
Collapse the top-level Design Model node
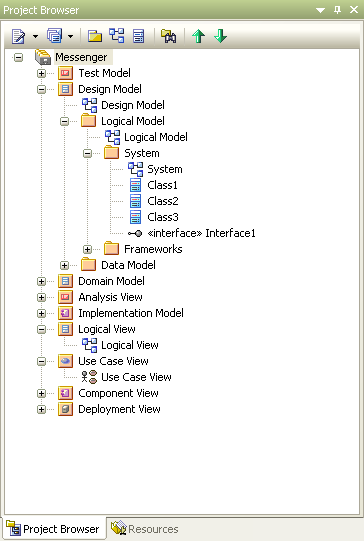pyautogui.click(x=41, y=89)
